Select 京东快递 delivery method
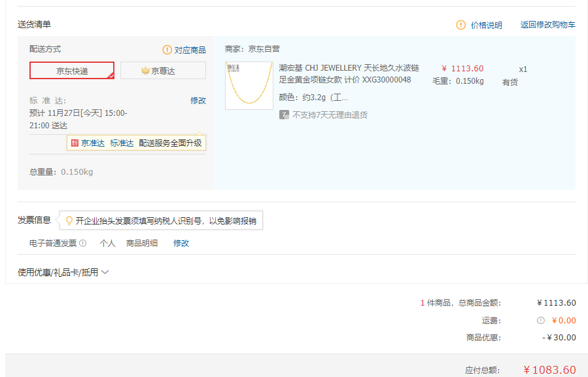Viewport: 588px width, 377px height. [72, 71]
